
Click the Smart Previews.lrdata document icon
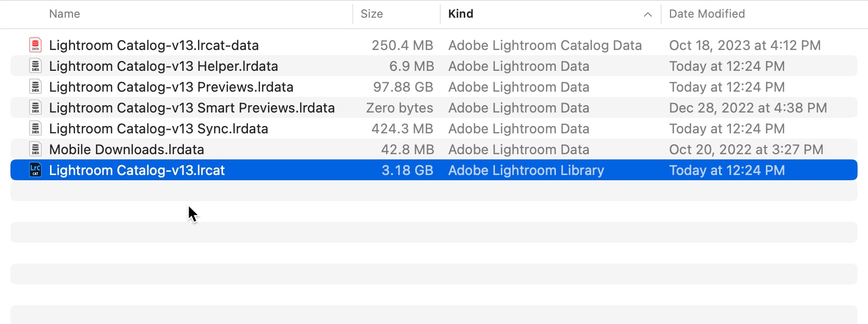pyautogui.click(x=35, y=108)
